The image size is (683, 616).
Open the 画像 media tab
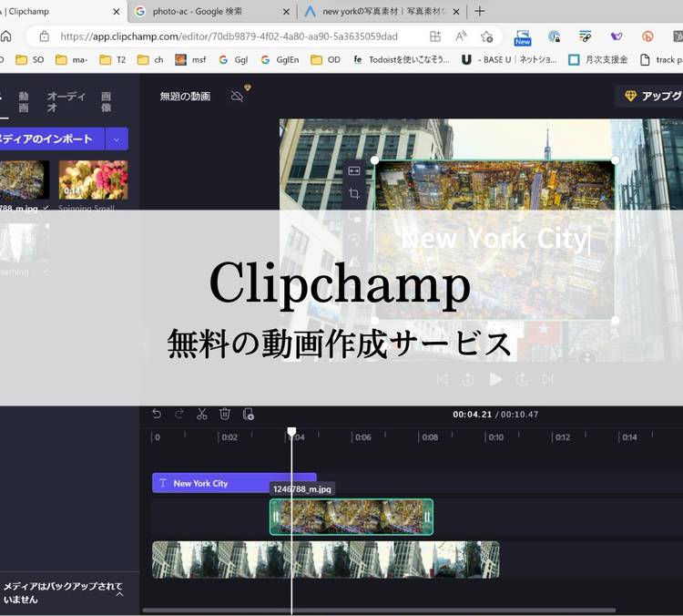click(x=106, y=101)
